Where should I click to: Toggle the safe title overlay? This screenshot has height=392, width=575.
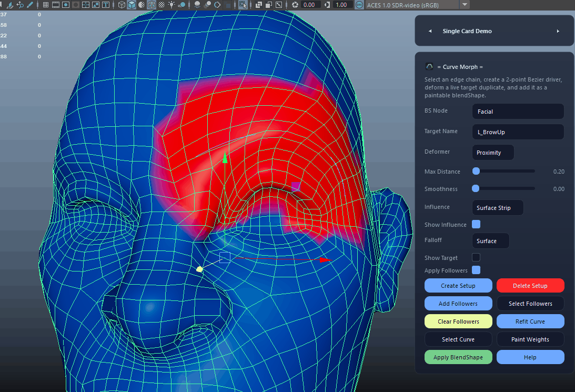106,5
